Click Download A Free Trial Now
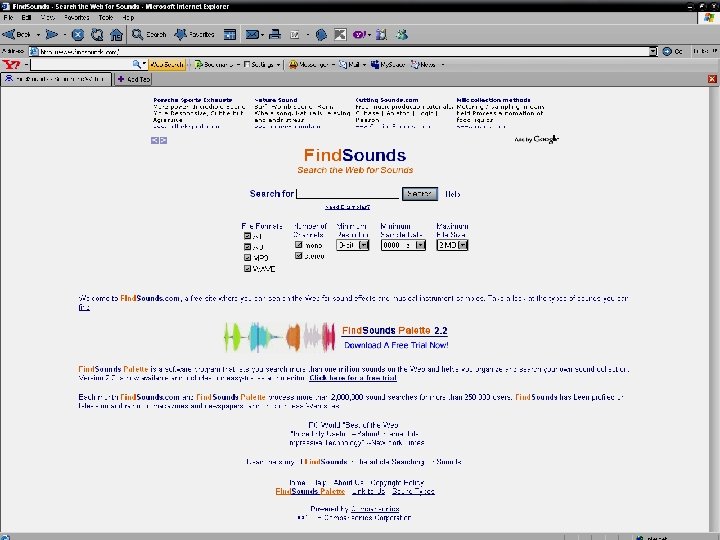This screenshot has height=540, width=720. tap(396, 345)
